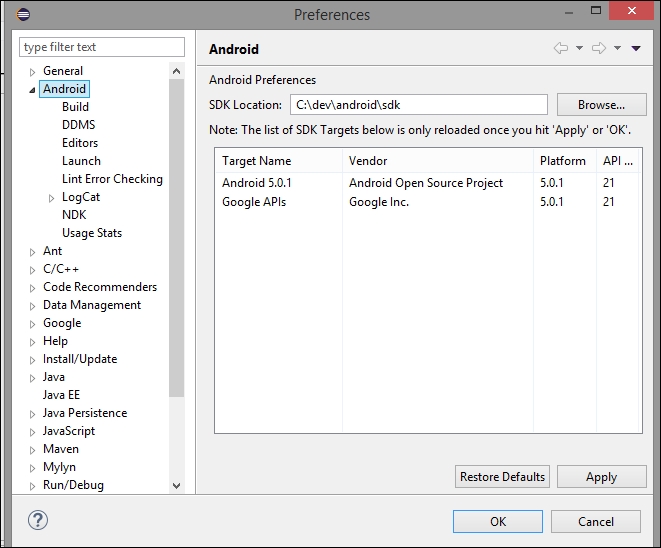Click the type filter text field
The height and width of the screenshot is (548, 661).
point(102,47)
